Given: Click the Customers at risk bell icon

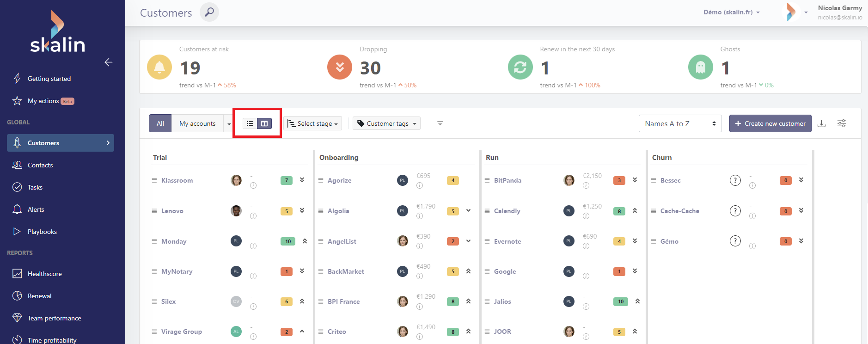Looking at the screenshot, I should pyautogui.click(x=159, y=67).
